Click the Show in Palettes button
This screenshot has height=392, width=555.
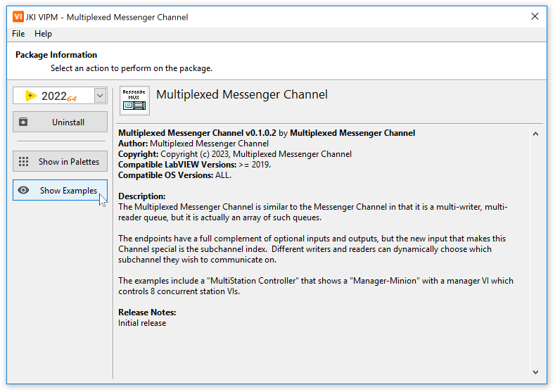click(60, 161)
